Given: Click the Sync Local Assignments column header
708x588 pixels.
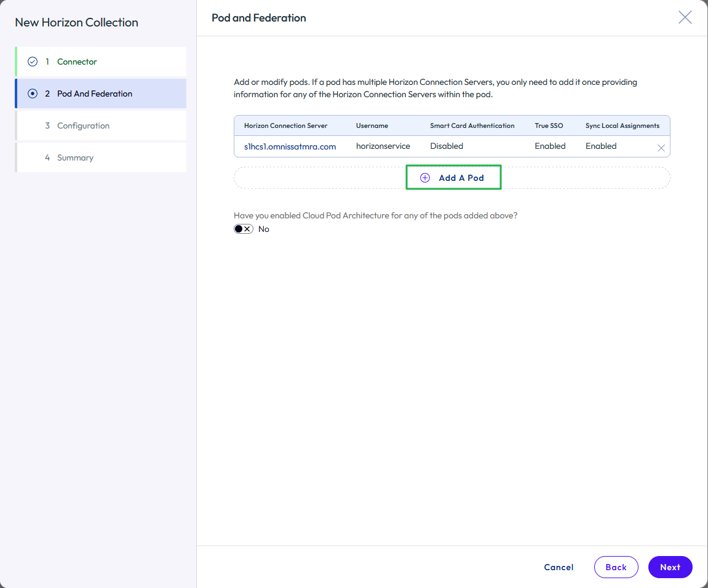Looking at the screenshot, I should (x=622, y=125).
